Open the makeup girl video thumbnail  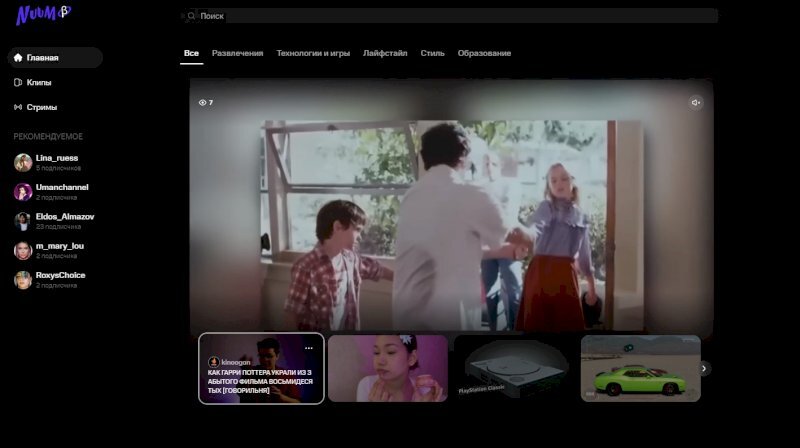388,368
